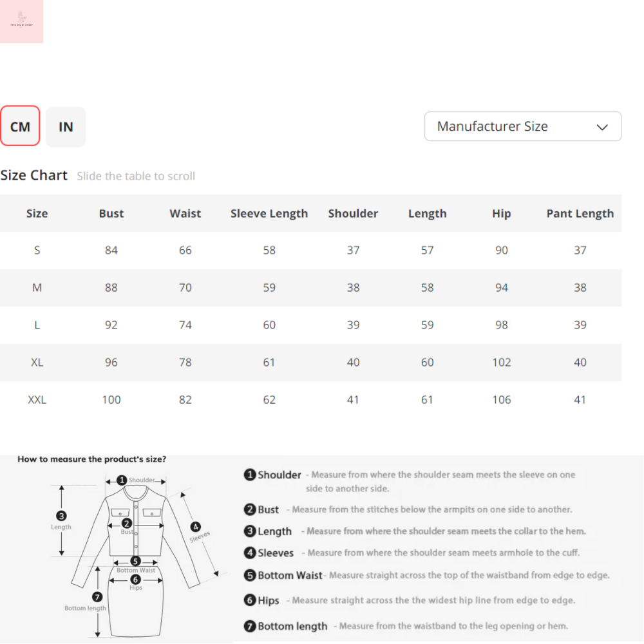644x644 pixels.
Task: Click the numbered Length icon 3
Action: (250, 531)
